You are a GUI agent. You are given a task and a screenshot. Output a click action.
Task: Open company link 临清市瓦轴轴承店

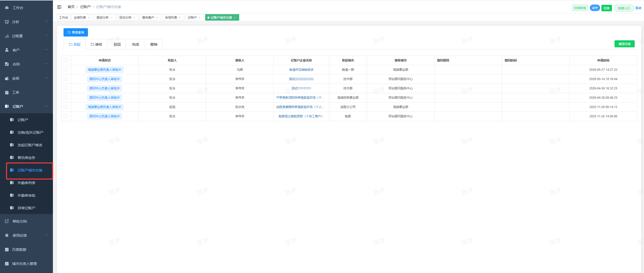tap(301, 70)
